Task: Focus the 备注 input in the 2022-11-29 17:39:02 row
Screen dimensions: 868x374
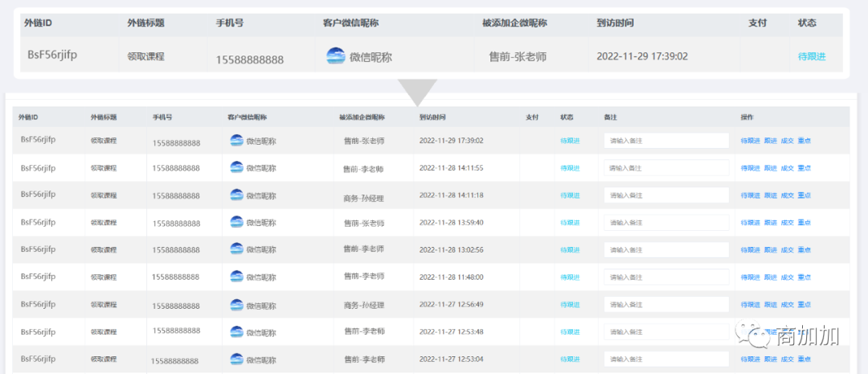Action: [665, 141]
